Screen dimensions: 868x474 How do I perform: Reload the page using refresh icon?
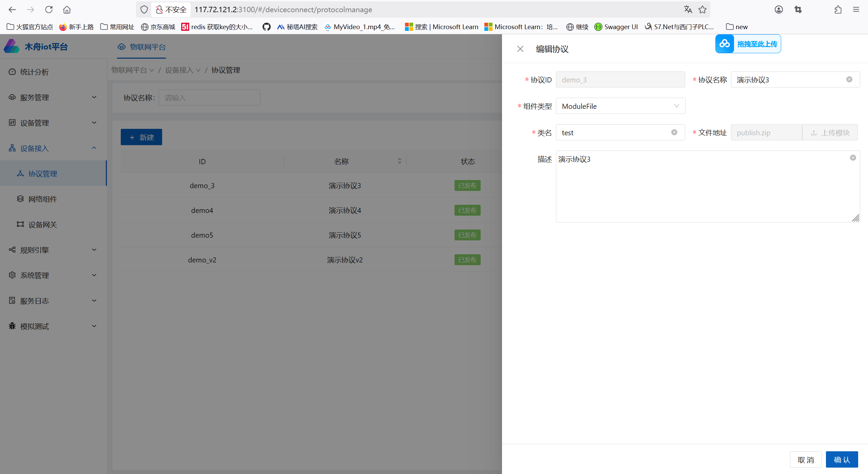point(49,9)
